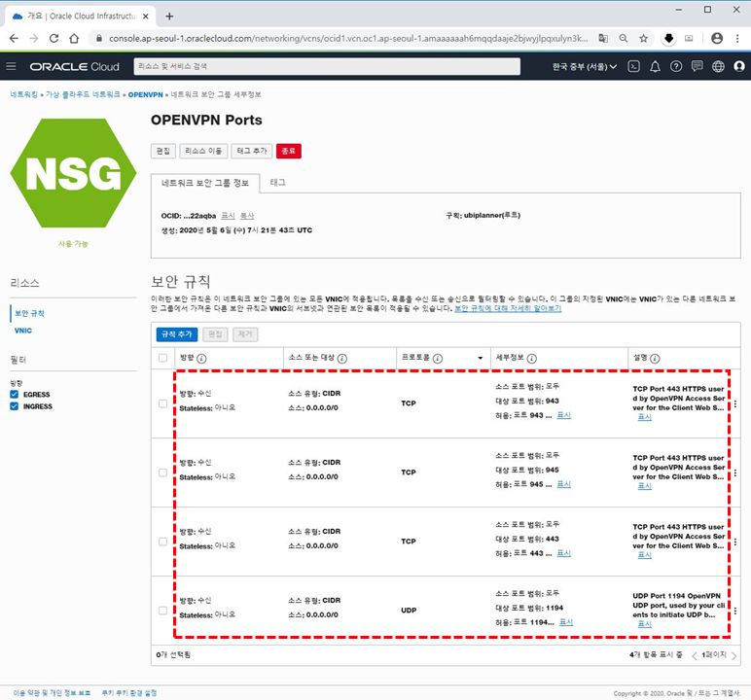751x700 pixels.
Task: Go to the next page of rules
Action: point(734,655)
